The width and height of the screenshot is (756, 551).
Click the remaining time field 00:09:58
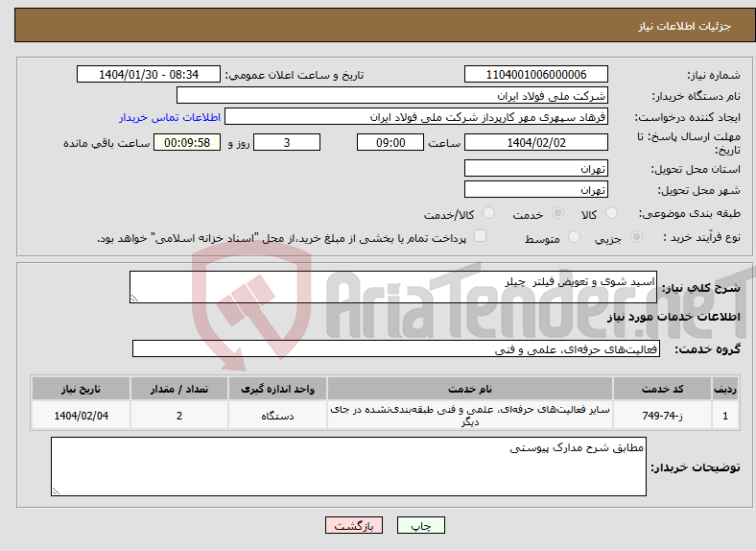(187, 142)
